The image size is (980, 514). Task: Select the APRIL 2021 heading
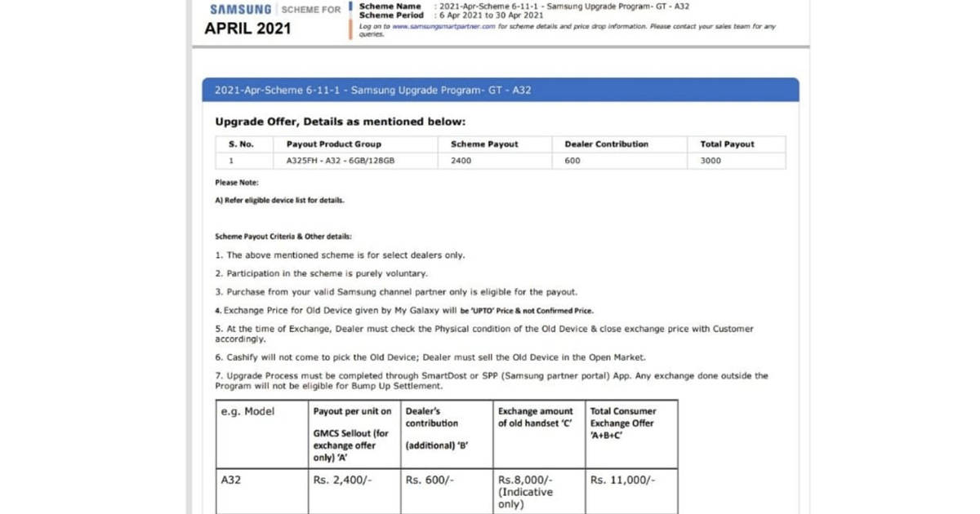tap(247, 29)
